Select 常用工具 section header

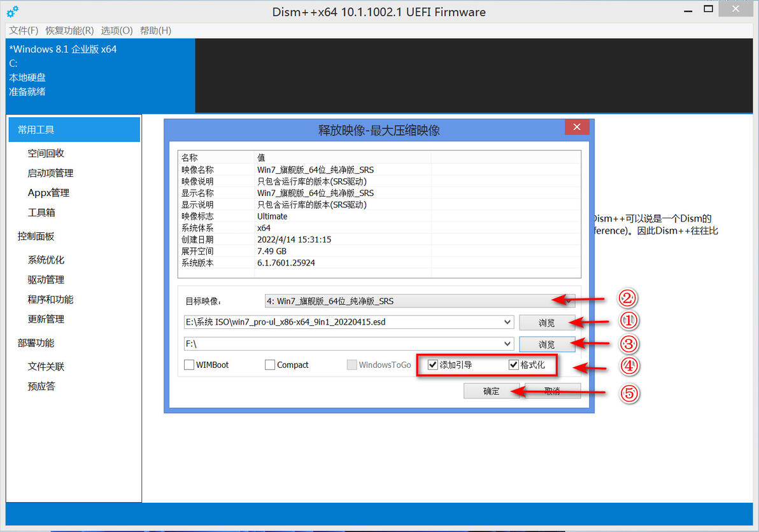(x=74, y=130)
